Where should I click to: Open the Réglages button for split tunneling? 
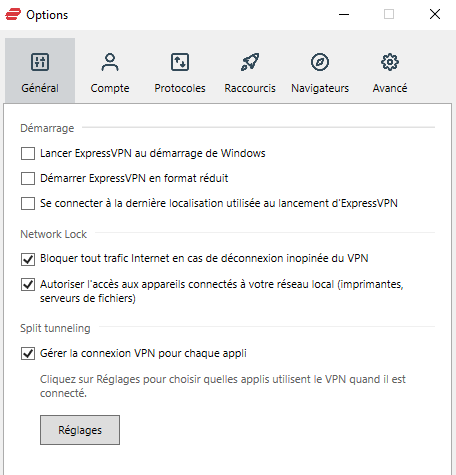point(80,430)
